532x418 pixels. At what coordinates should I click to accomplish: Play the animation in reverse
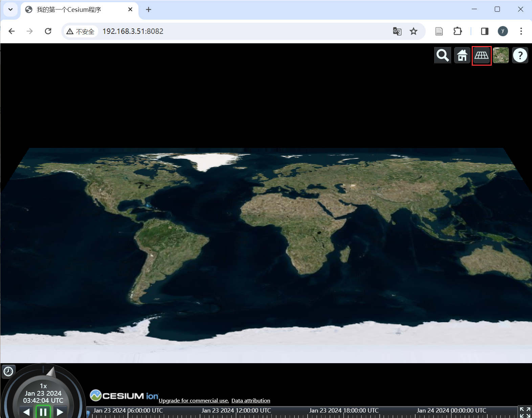(x=26, y=412)
